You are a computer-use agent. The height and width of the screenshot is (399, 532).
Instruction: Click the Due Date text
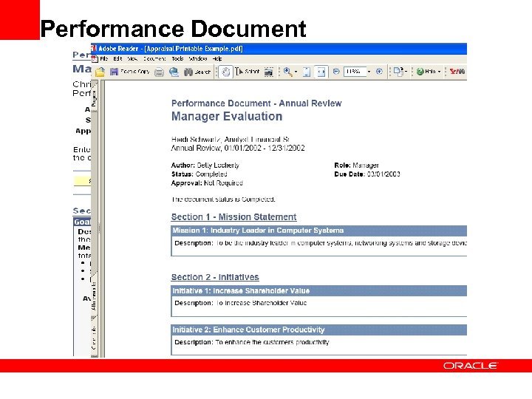pos(367,174)
